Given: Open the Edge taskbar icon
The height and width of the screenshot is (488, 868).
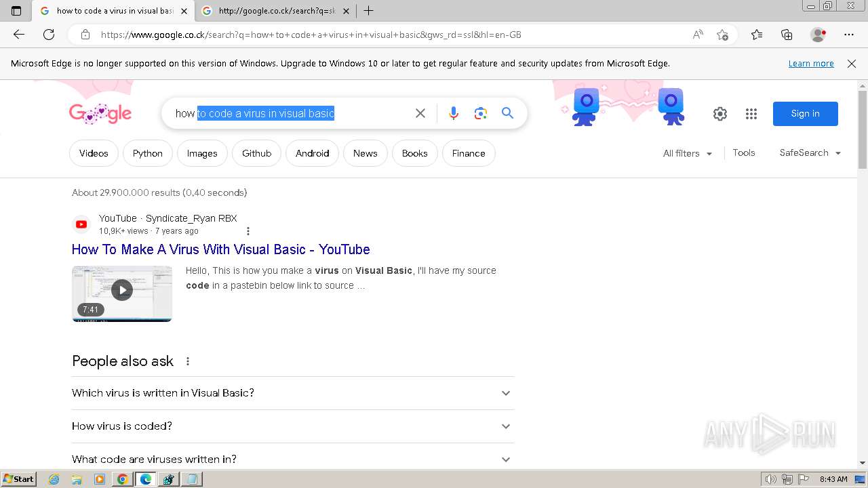Looking at the screenshot, I should point(146,479).
